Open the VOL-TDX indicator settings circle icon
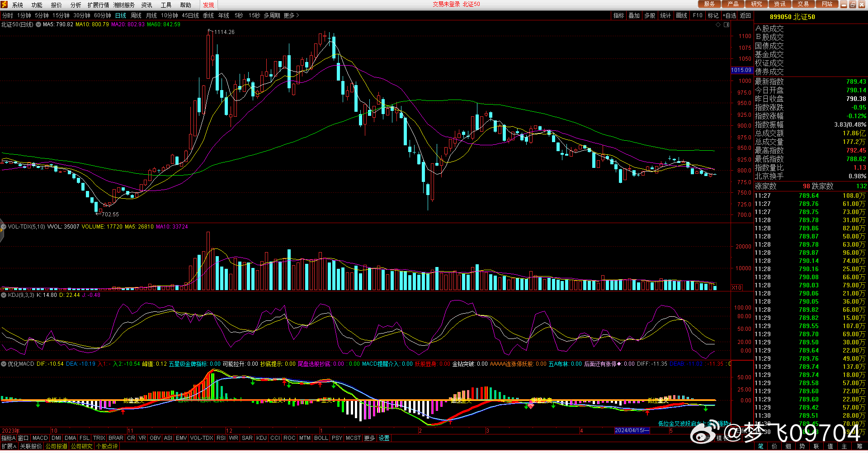 tap(4, 227)
